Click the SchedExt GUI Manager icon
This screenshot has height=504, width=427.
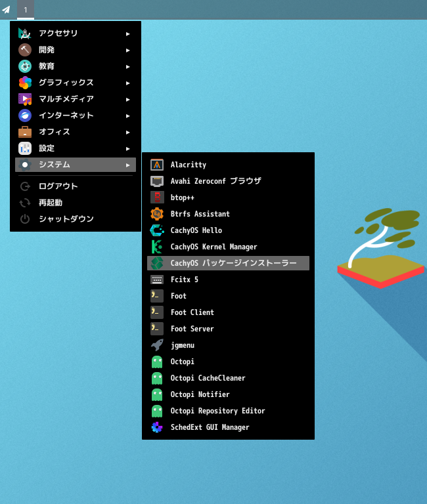pos(157,427)
